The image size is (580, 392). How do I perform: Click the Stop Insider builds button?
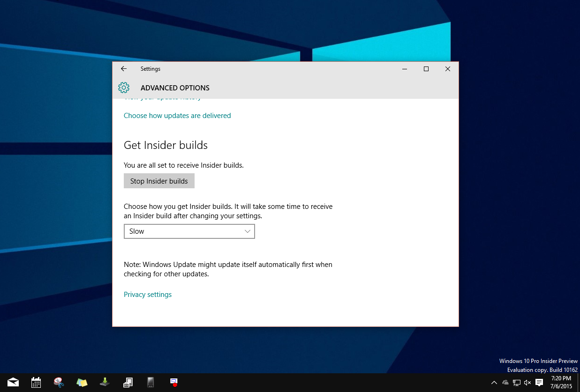click(x=159, y=181)
